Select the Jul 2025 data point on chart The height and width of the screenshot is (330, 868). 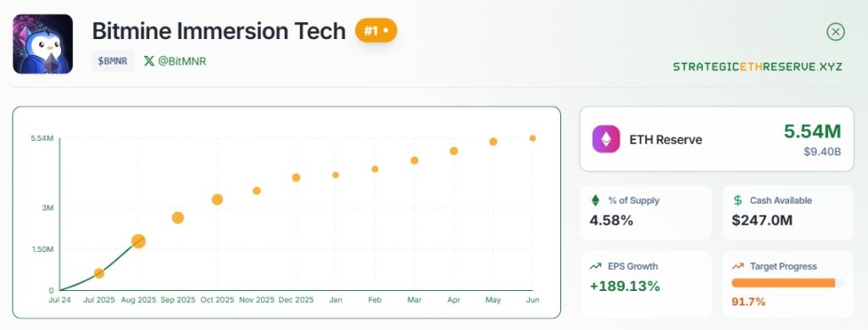point(99,273)
